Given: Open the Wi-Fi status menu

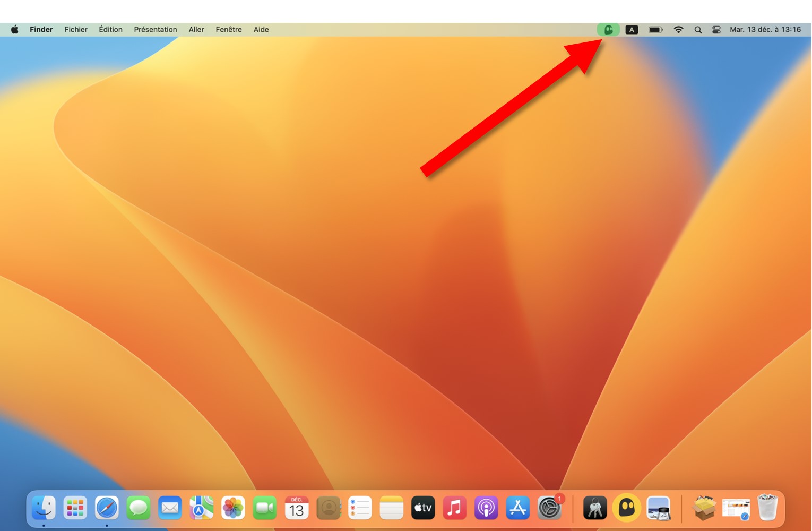Looking at the screenshot, I should (678, 30).
